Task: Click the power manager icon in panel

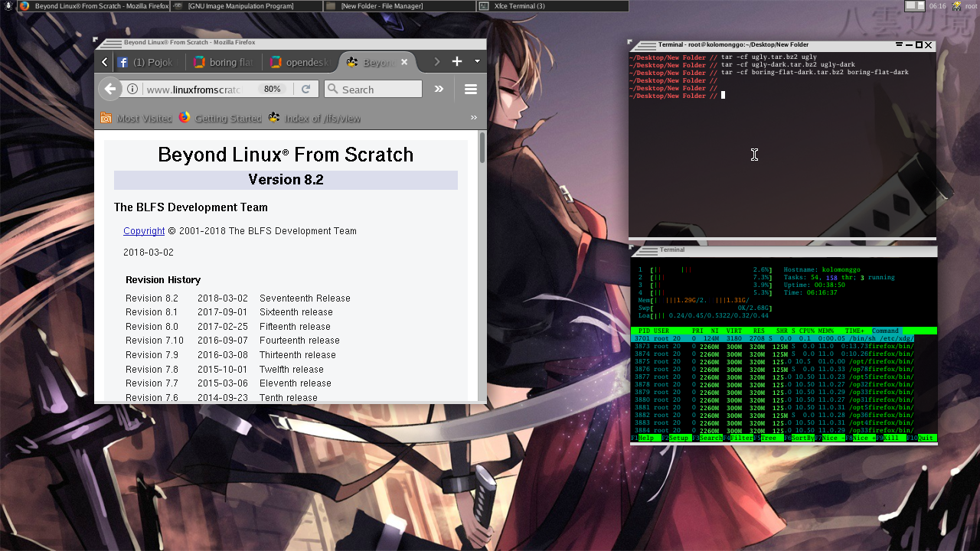Action: tap(957, 5)
